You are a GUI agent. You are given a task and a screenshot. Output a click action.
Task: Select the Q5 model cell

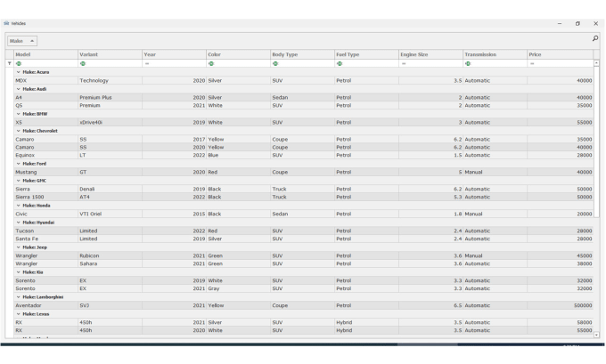45,105
